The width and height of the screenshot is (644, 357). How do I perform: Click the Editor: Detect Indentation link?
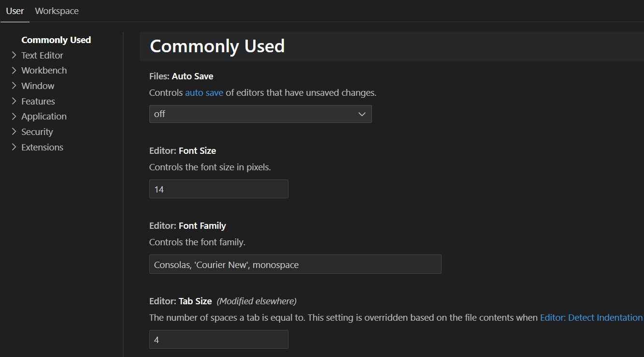pyautogui.click(x=591, y=317)
